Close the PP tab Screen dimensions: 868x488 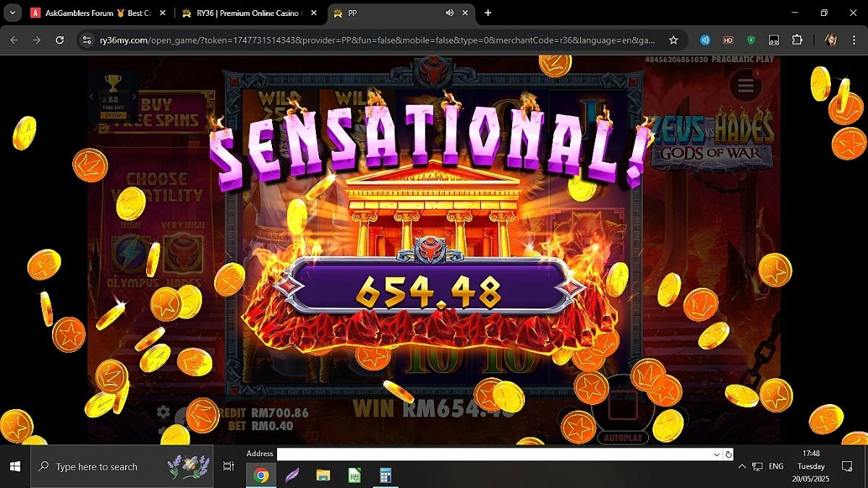click(465, 13)
